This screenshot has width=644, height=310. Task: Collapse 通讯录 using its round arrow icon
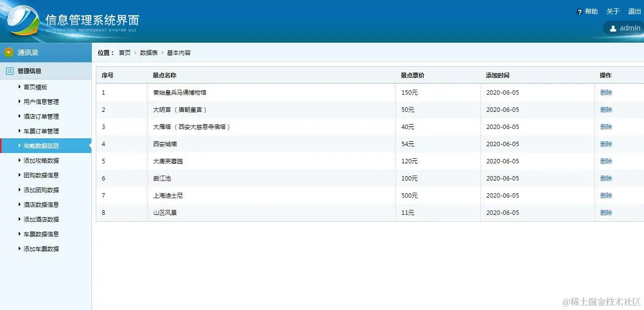9,52
